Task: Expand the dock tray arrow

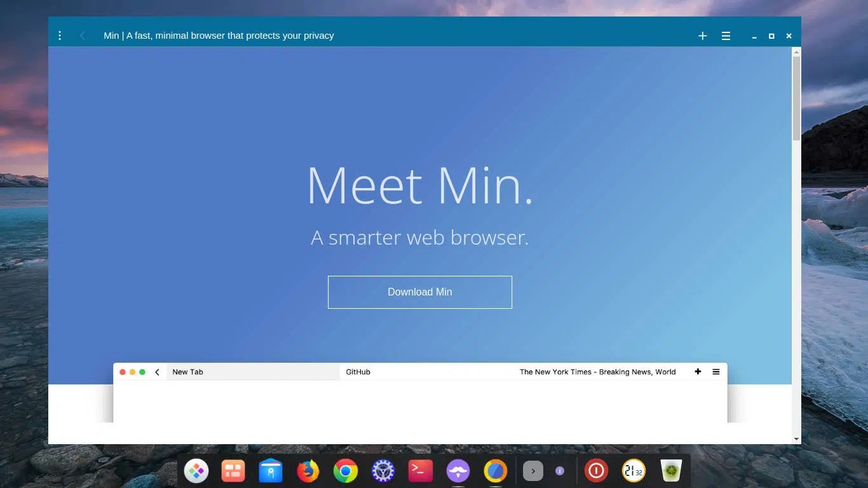Action: [533, 471]
